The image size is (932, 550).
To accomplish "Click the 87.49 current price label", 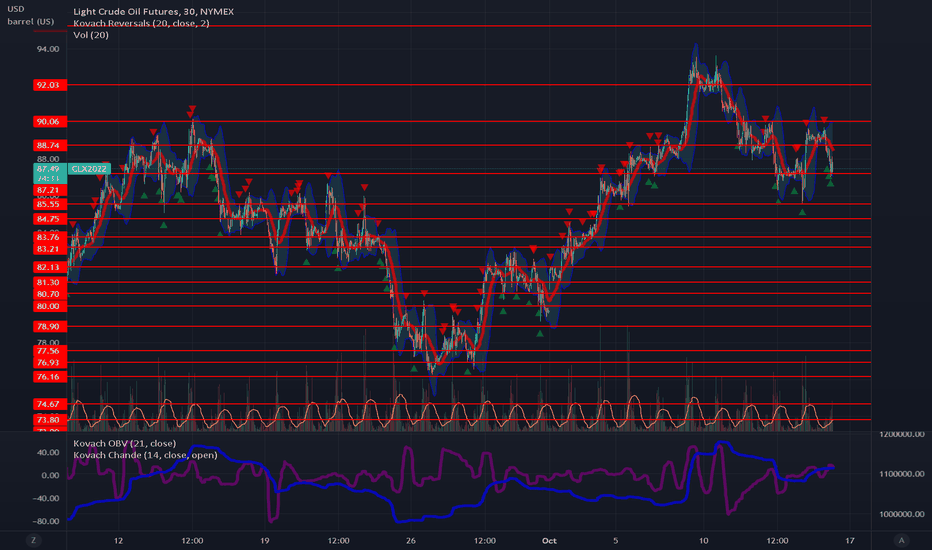I will point(48,169).
